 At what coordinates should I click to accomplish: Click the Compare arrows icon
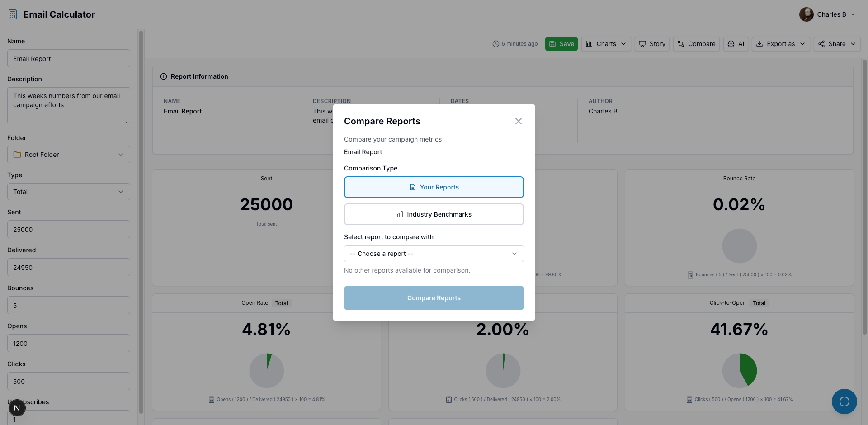point(681,44)
